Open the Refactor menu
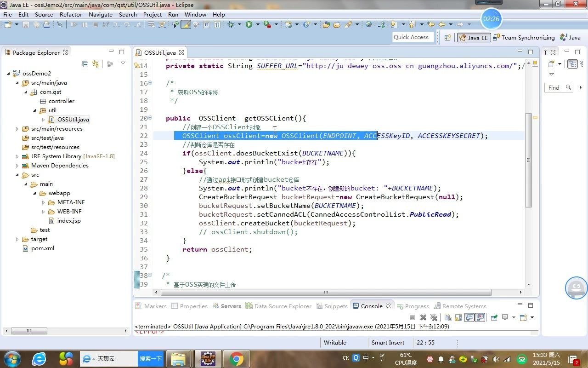The width and height of the screenshot is (588, 368). (71, 14)
